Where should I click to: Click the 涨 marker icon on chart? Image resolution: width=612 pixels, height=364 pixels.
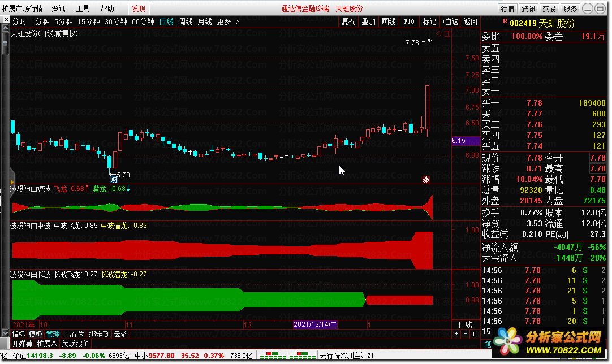(x=426, y=180)
